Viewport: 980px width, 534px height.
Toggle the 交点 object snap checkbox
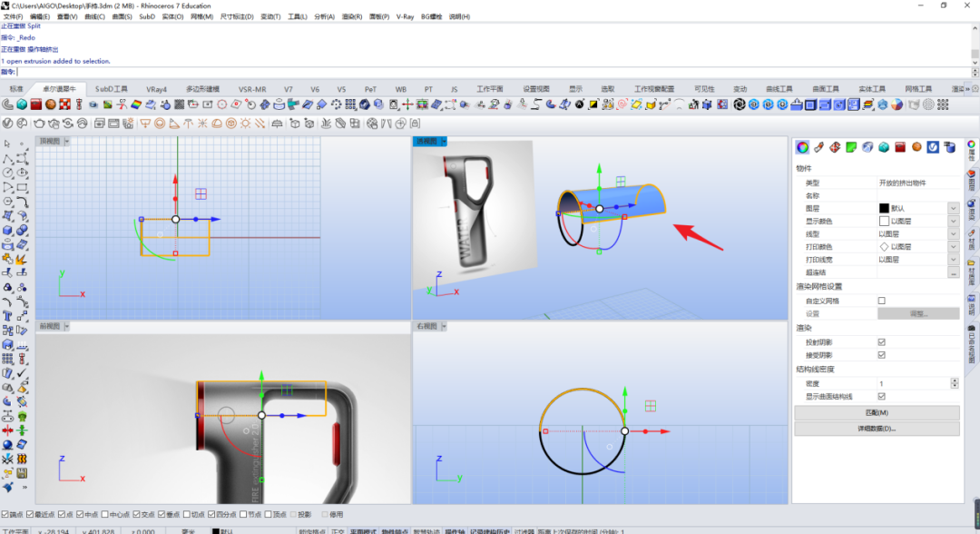tap(136, 515)
